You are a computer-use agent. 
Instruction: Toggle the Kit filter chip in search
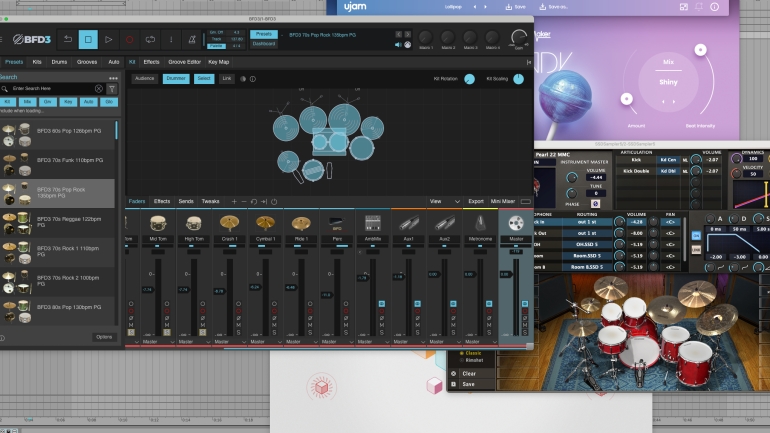click(x=7, y=102)
